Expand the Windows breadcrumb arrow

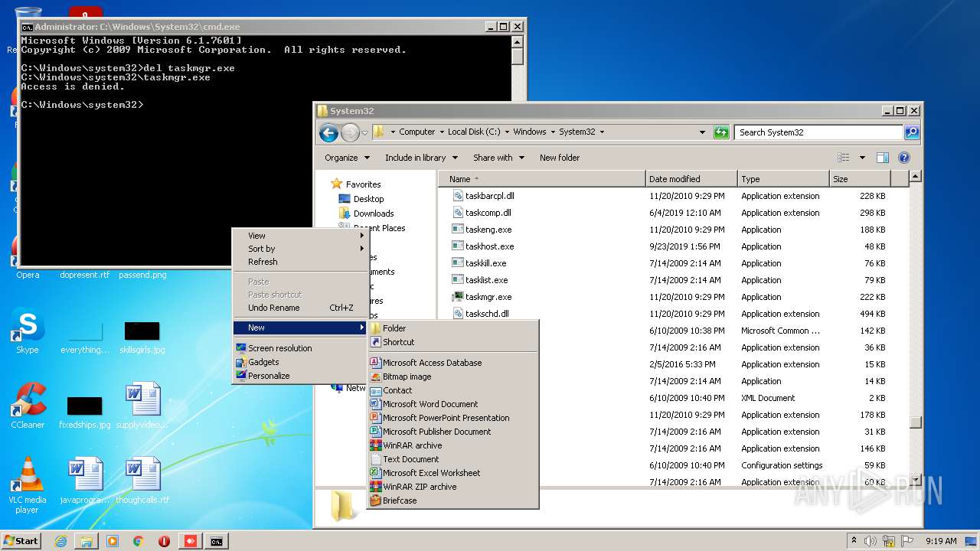(x=552, y=132)
